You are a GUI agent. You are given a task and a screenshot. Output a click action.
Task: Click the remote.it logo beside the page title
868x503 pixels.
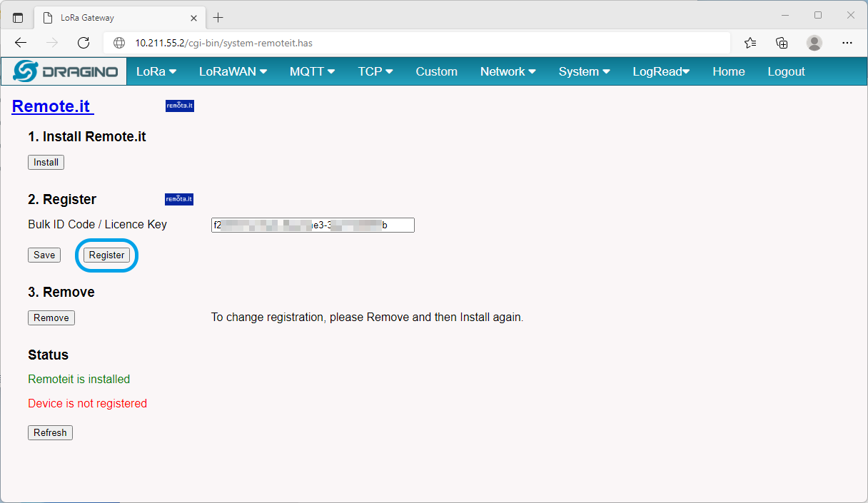coord(180,106)
